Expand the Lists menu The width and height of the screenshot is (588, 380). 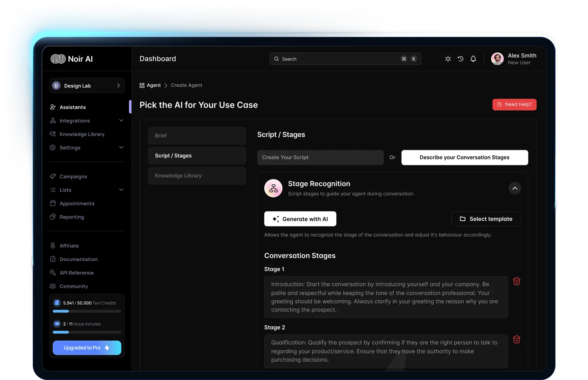(x=121, y=190)
